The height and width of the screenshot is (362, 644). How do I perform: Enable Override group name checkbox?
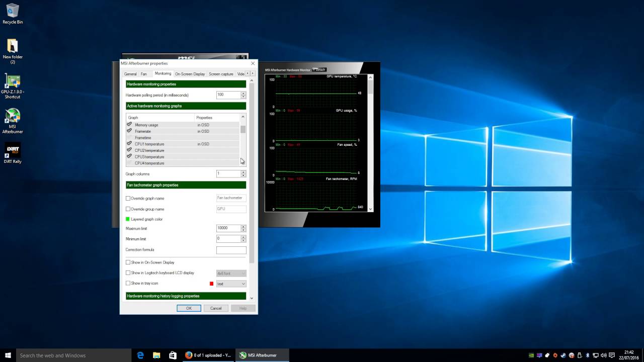tap(128, 209)
